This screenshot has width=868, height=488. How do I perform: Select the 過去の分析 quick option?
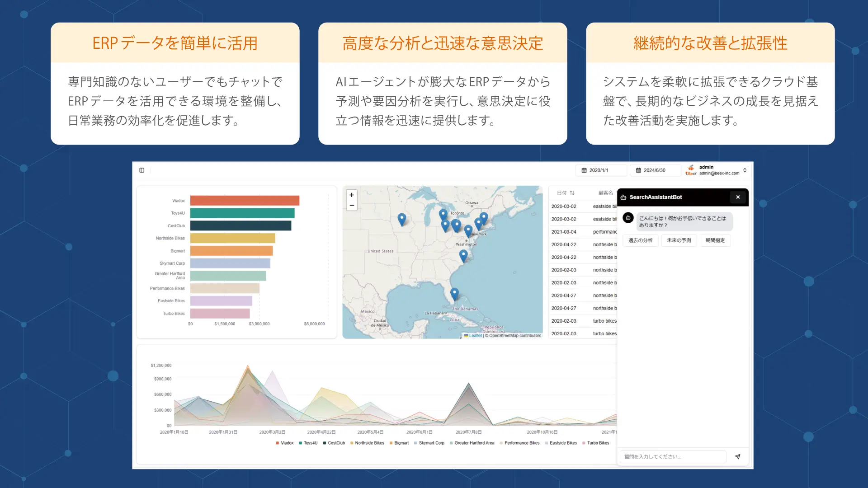pyautogui.click(x=640, y=240)
